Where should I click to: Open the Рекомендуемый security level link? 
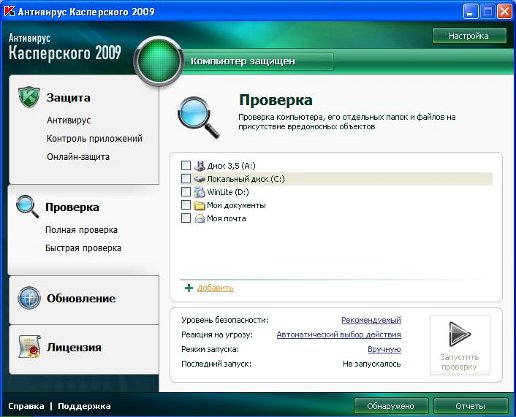(371, 320)
